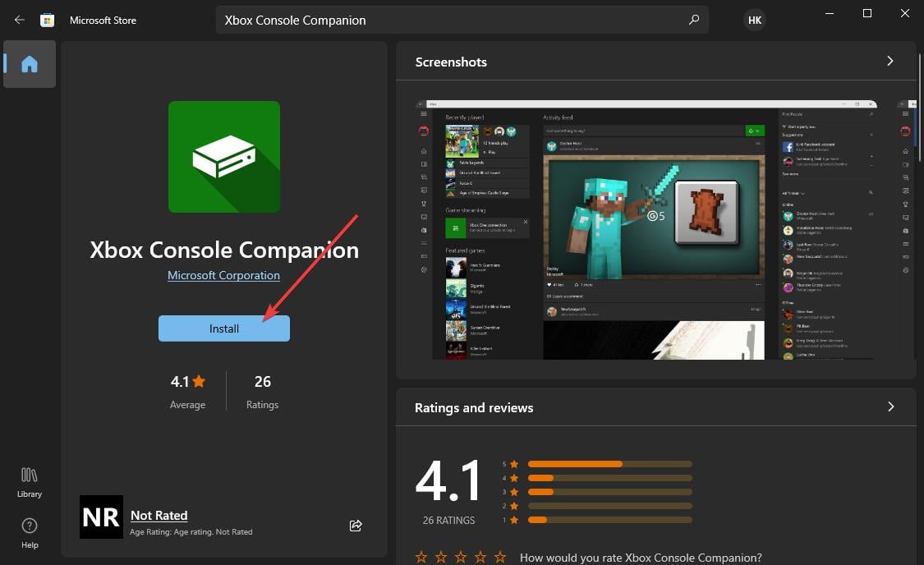Open the partially visible second screenshot
Viewport: 924px width, 565px height.
click(906, 230)
